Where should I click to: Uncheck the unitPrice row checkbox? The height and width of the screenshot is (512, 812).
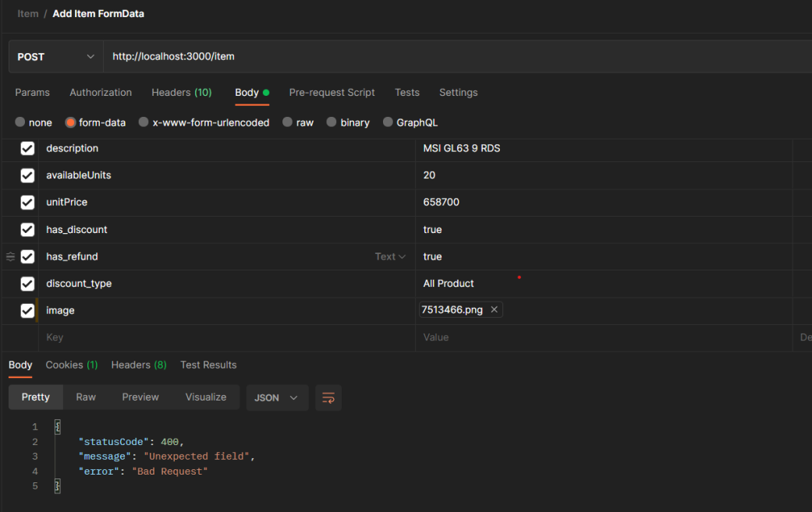click(x=27, y=202)
